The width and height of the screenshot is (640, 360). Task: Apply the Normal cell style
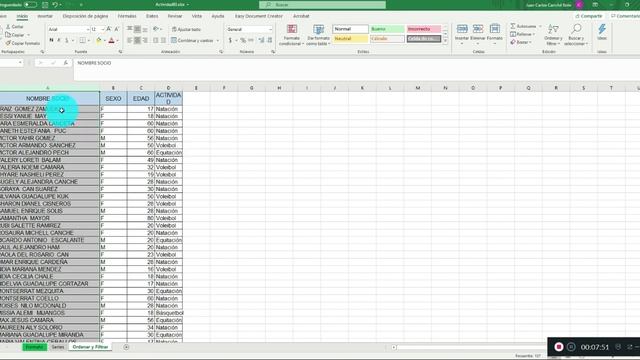[351, 29]
